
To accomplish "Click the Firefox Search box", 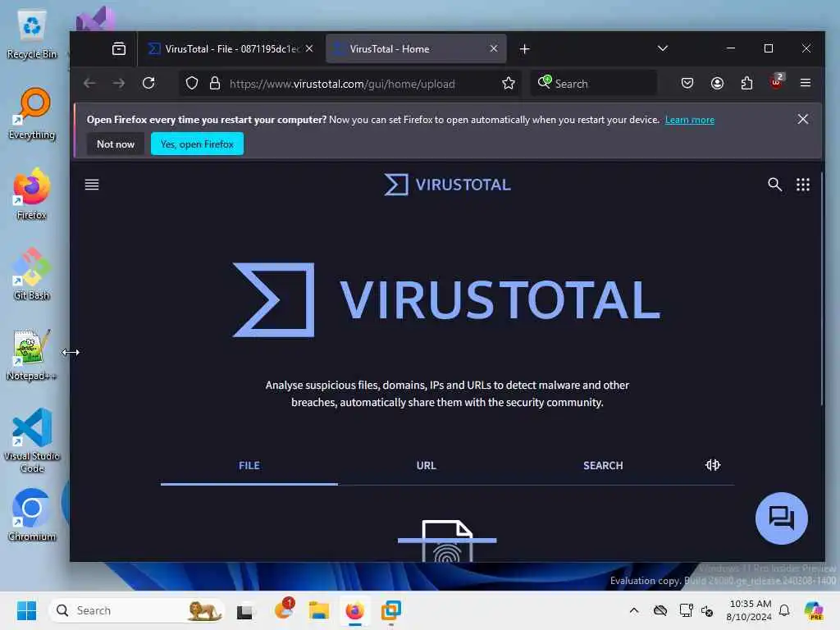I will point(594,84).
